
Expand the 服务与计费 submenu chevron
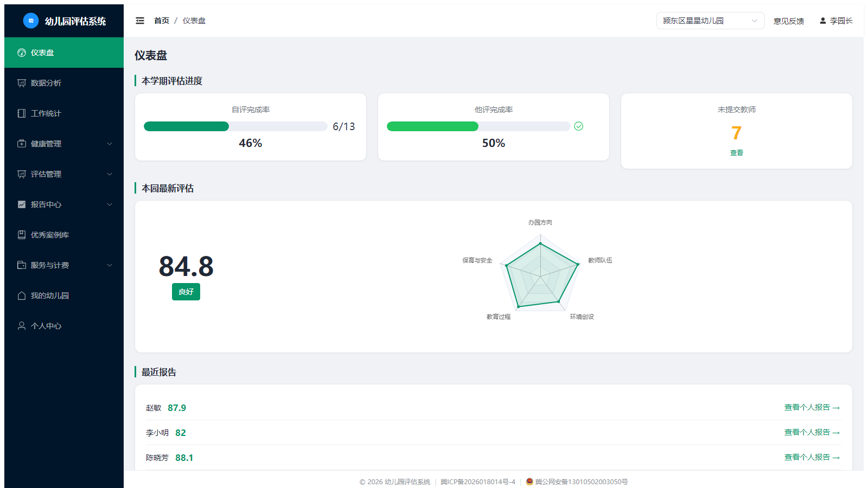coord(110,265)
